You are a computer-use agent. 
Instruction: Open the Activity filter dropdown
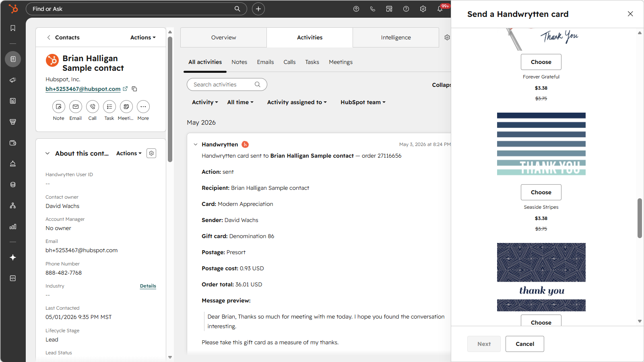pos(205,102)
